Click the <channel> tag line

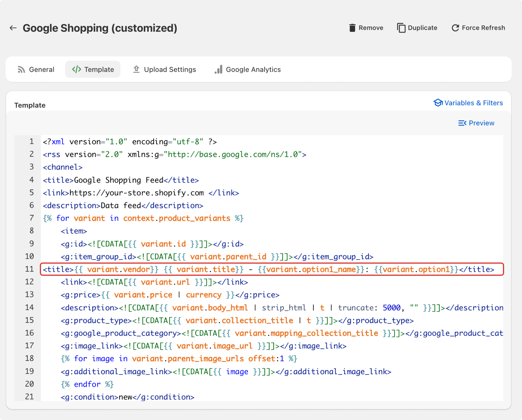pos(63,167)
